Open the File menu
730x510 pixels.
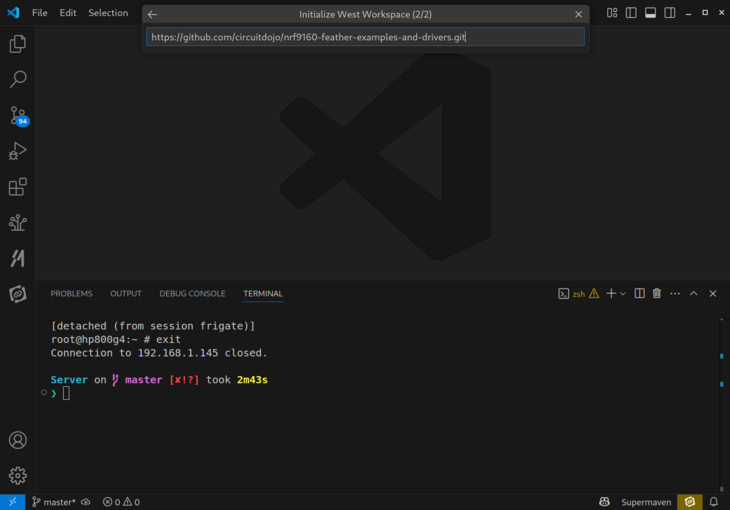[x=40, y=13]
